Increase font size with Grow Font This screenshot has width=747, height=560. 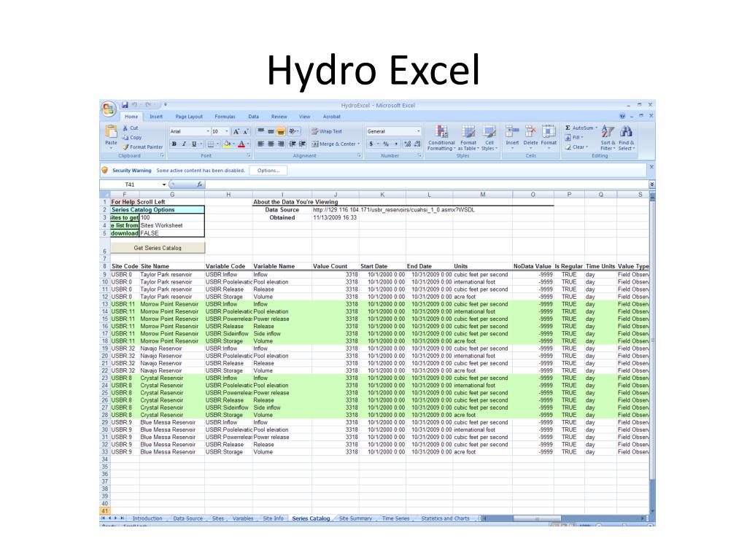(236, 131)
